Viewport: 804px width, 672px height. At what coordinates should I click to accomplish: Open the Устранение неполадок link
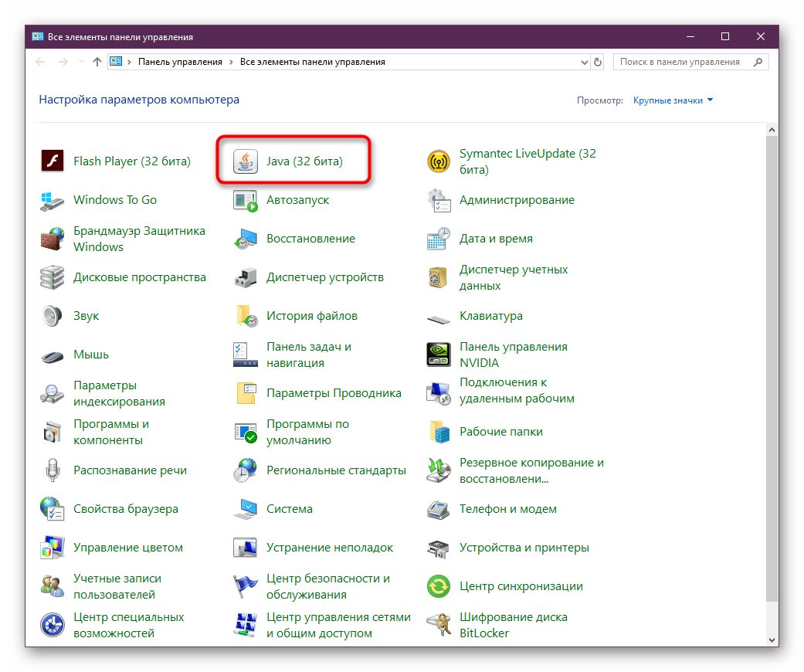tap(330, 548)
